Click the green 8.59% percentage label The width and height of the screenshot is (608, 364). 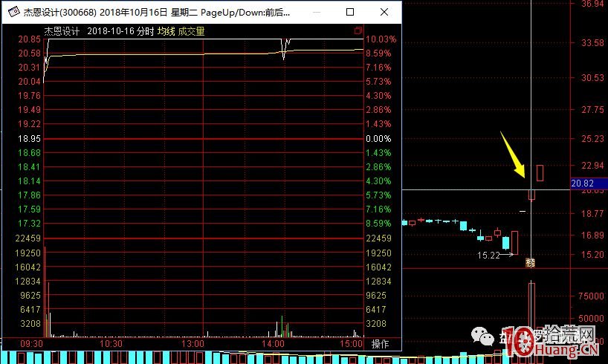[378, 224]
